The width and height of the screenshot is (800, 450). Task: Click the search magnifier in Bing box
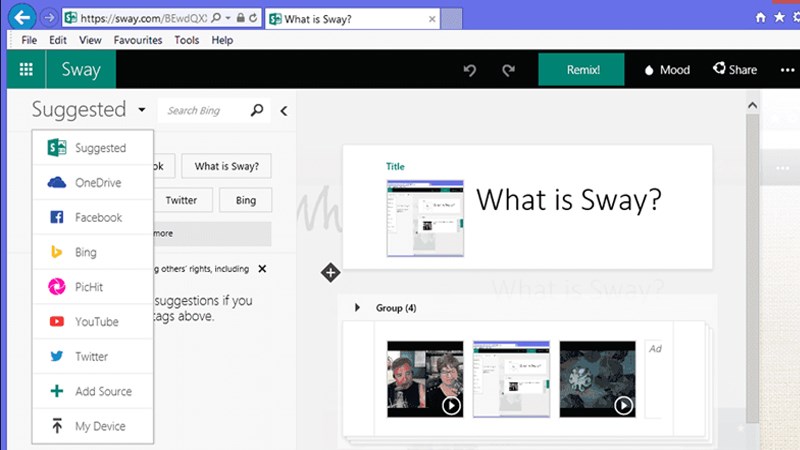tap(257, 110)
